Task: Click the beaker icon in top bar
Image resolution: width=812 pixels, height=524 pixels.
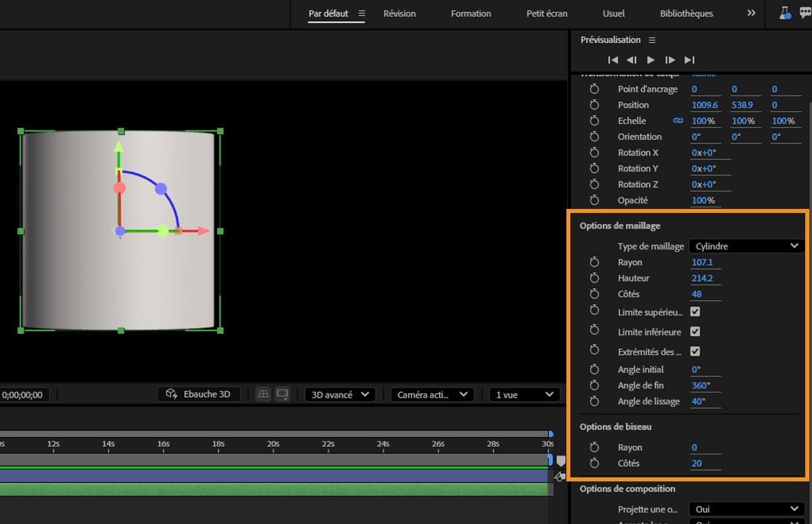Action: click(785, 13)
